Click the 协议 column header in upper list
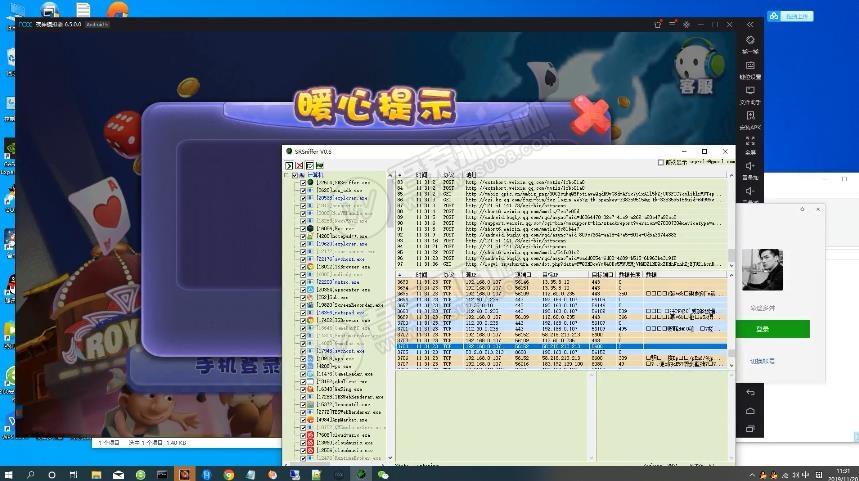The width and height of the screenshot is (859, 481). tap(449, 175)
